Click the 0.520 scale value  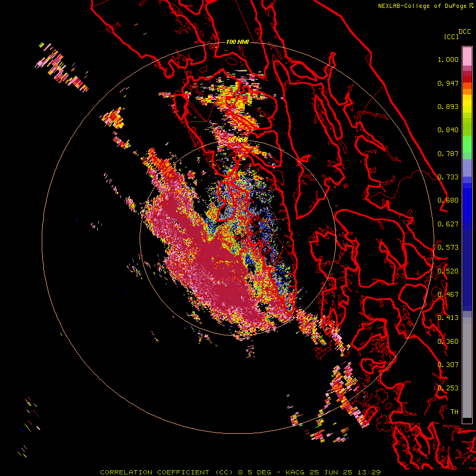[448, 271]
